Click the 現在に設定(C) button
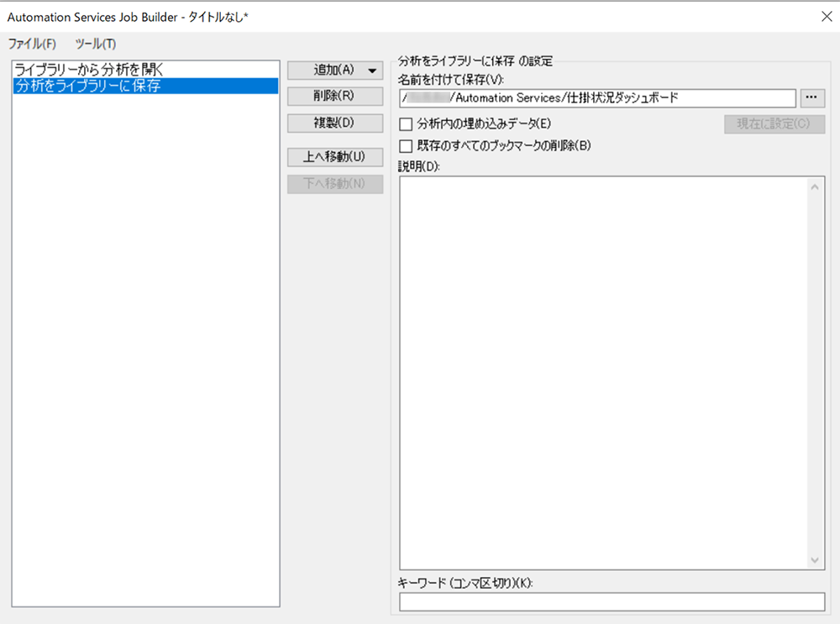 tap(774, 124)
